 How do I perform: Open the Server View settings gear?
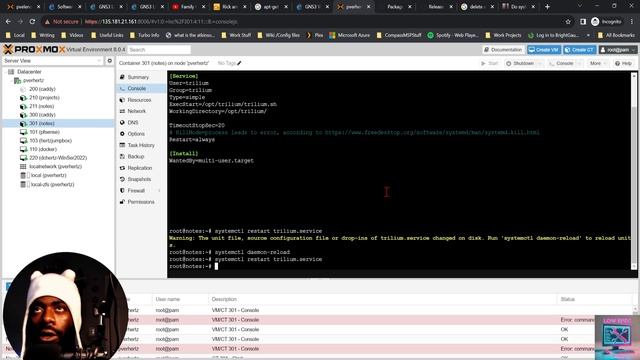coord(109,61)
